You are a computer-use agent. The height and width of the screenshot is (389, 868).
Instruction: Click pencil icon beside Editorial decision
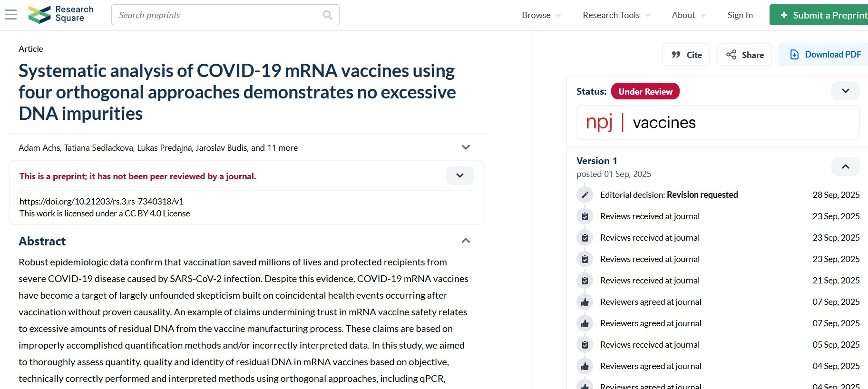(x=585, y=195)
